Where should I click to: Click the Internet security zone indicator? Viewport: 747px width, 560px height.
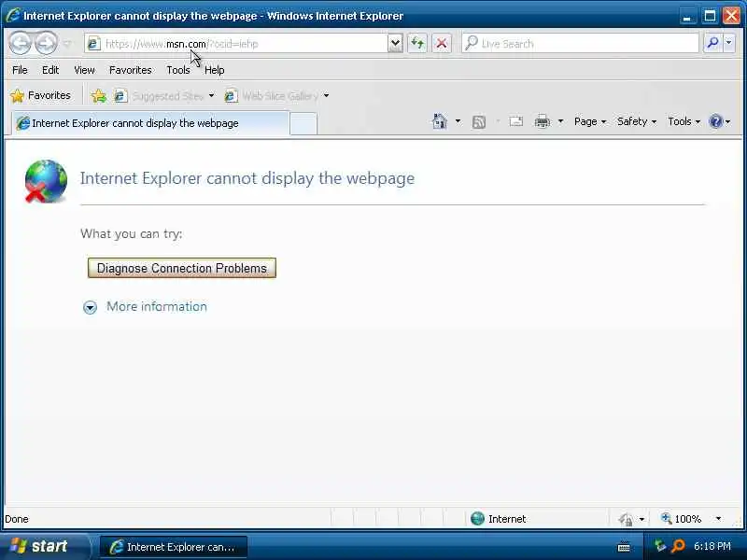[x=499, y=519]
